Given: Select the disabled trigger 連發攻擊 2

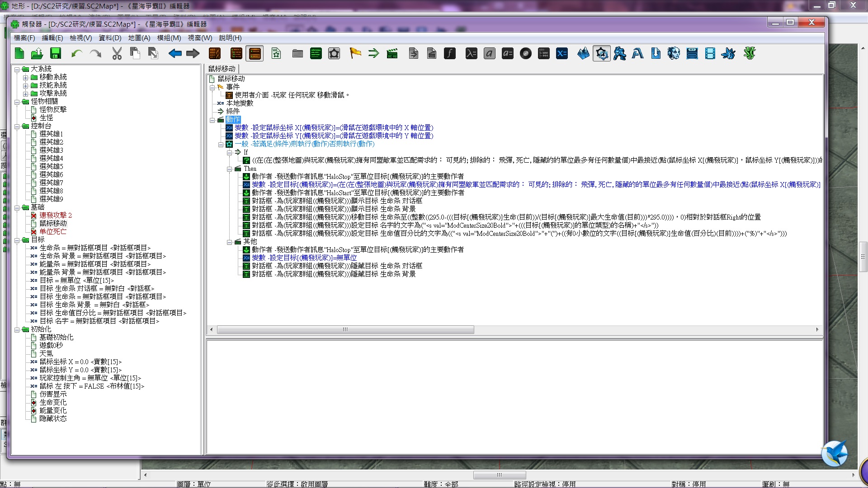Looking at the screenshot, I should [56, 215].
